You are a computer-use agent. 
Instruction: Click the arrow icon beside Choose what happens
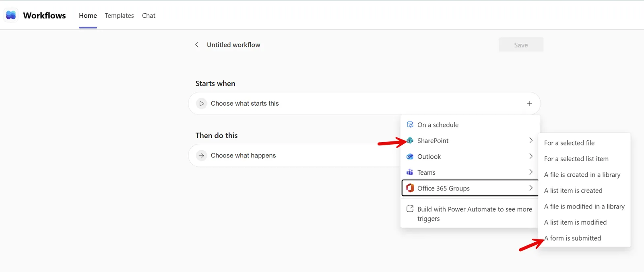[x=202, y=155]
